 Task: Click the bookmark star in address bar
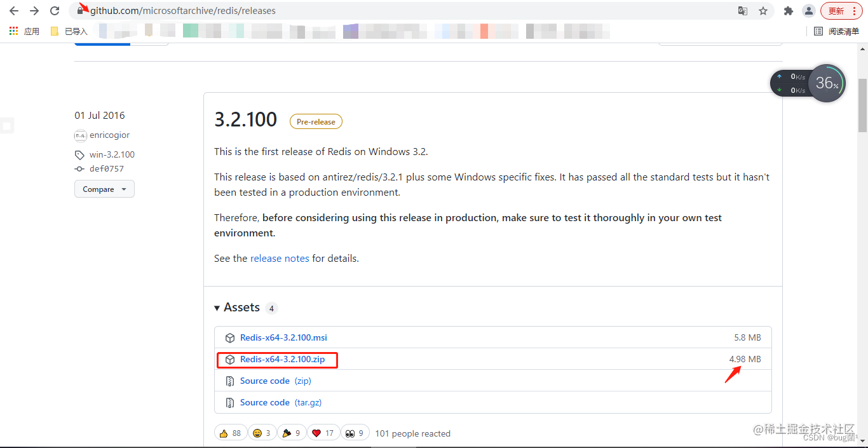(x=763, y=11)
